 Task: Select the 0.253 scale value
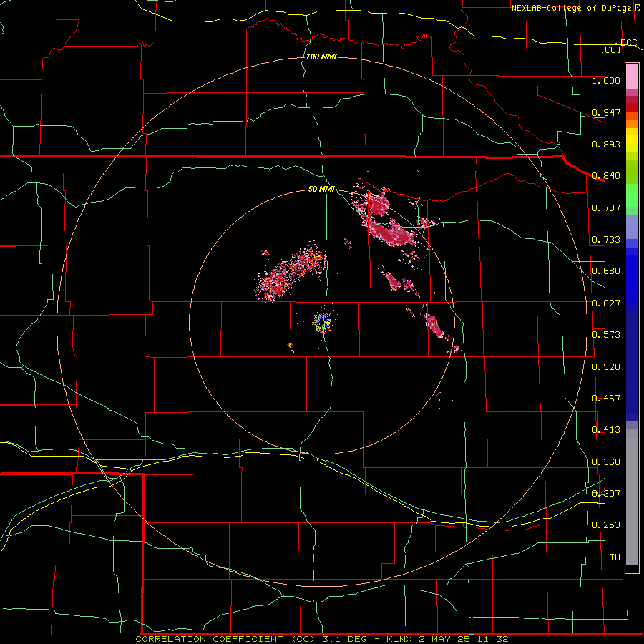click(606, 525)
